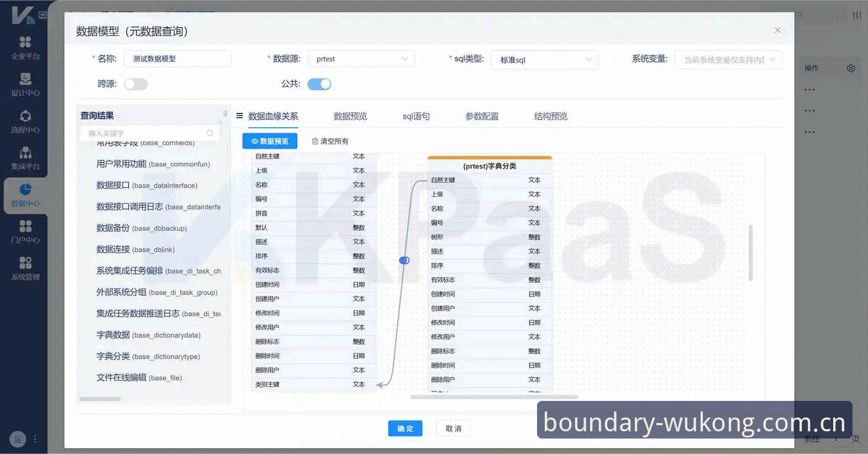Click the settings gear in the background table header

851,68
